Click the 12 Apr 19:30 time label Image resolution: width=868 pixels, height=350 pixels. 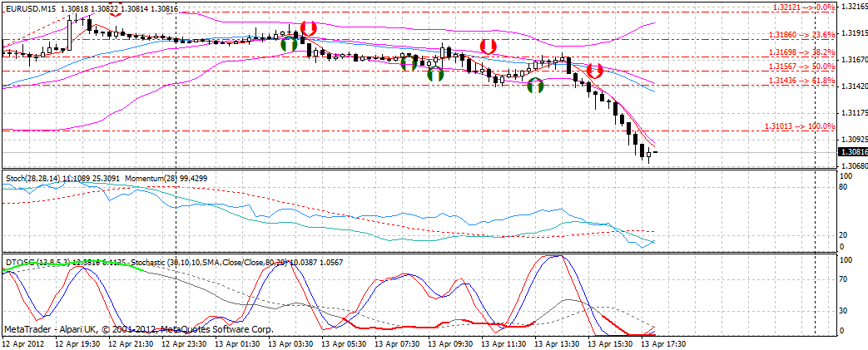coord(77,343)
